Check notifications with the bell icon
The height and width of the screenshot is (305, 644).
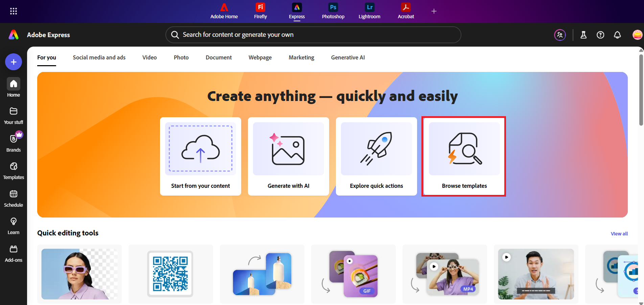coord(617,34)
